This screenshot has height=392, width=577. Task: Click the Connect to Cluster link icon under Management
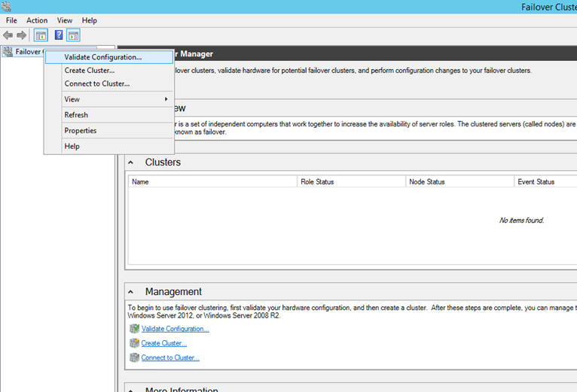(x=134, y=357)
